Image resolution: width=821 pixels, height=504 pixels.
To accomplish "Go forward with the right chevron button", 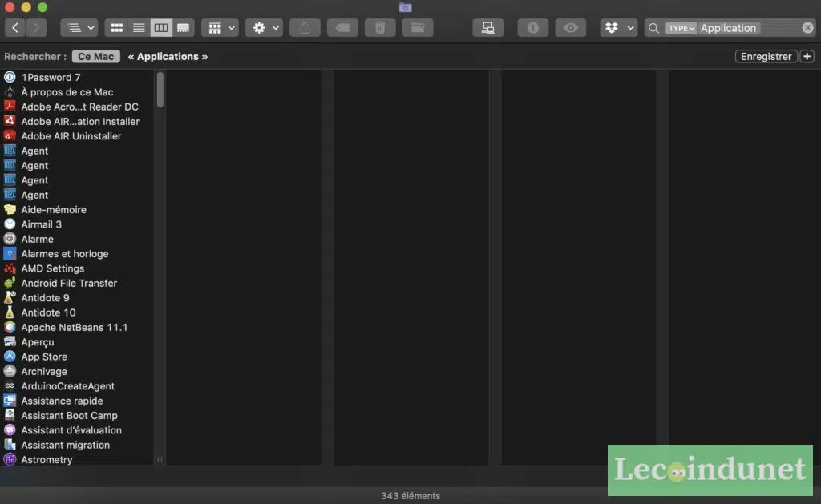I will tap(36, 28).
